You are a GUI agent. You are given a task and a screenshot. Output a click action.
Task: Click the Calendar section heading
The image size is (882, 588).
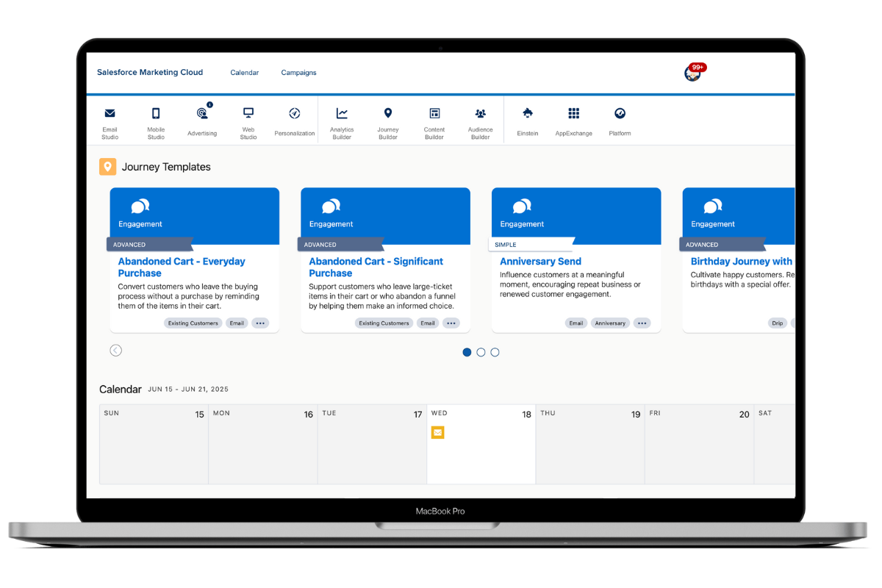click(x=121, y=389)
